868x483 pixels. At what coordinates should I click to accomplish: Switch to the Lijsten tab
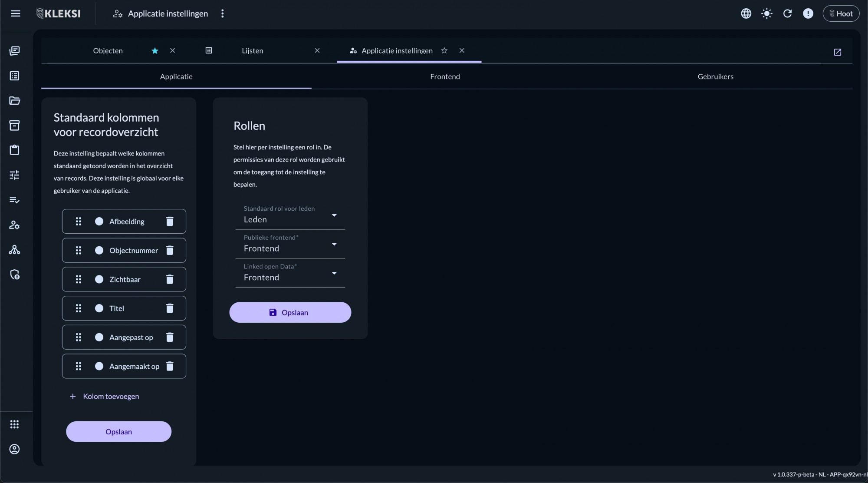(x=253, y=51)
